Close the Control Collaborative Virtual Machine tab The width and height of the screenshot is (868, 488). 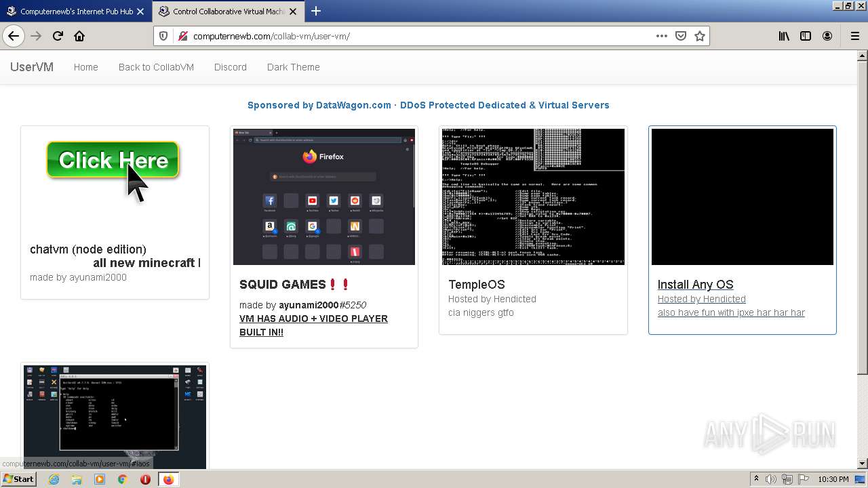tap(294, 12)
